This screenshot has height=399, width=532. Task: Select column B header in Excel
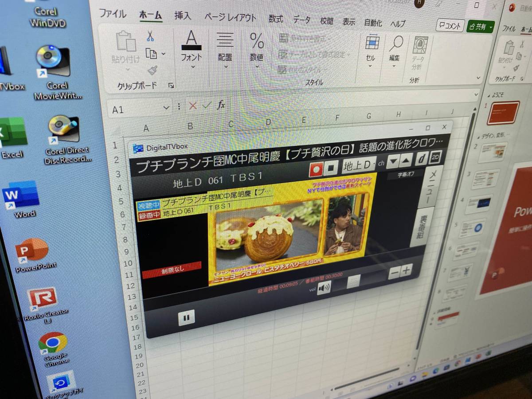click(190, 126)
